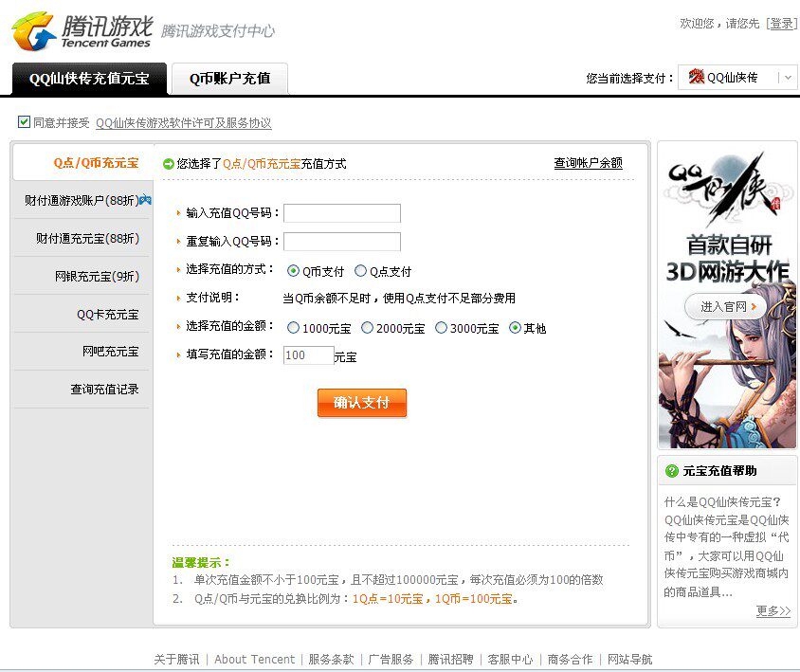Choose the 2000元宝 amount option
The width and height of the screenshot is (800, 672).
click(x=367, y=328)
